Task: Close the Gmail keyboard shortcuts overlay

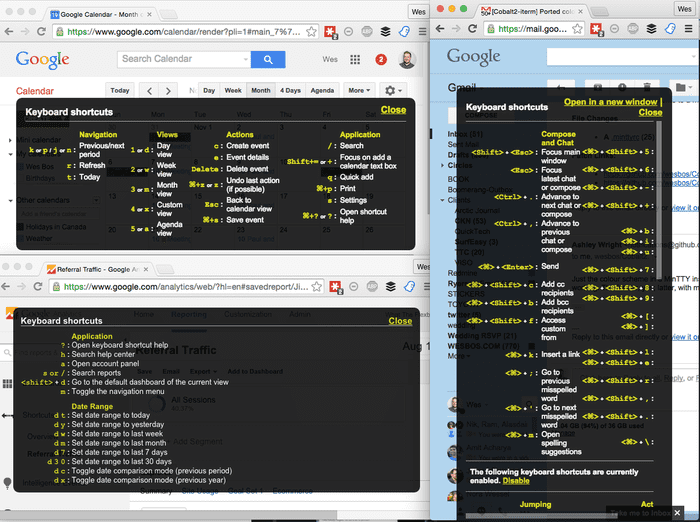Action: click(x=650, y=113)
